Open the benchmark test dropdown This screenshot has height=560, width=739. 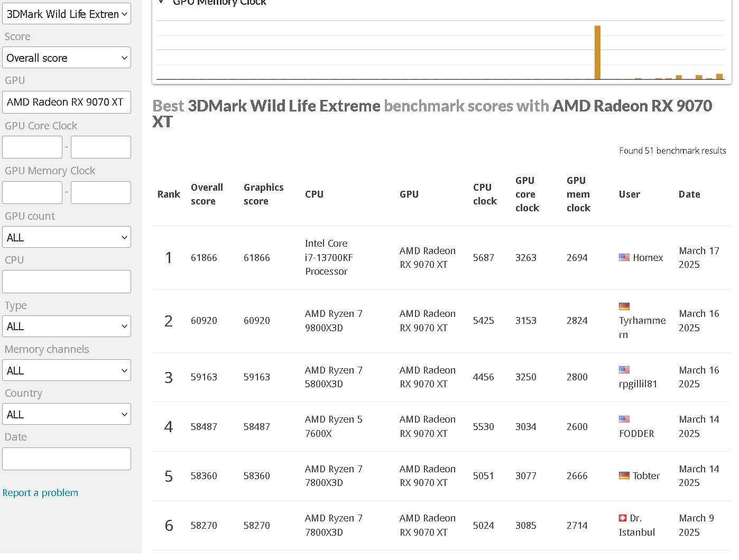click(67, 14)
